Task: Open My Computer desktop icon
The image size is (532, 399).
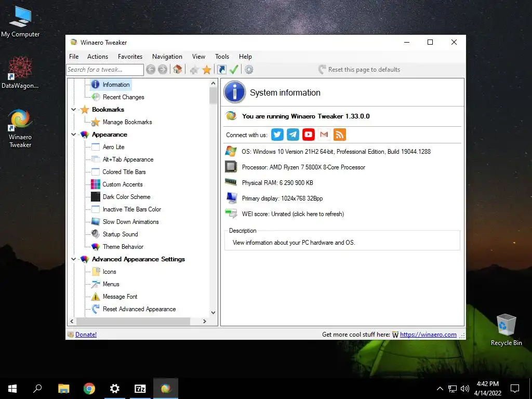Action: (20, 21)
